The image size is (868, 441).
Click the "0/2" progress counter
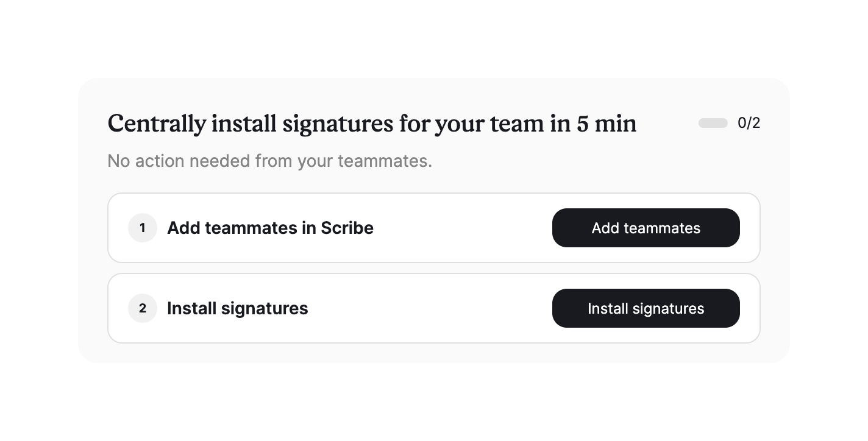click(749, 123)
